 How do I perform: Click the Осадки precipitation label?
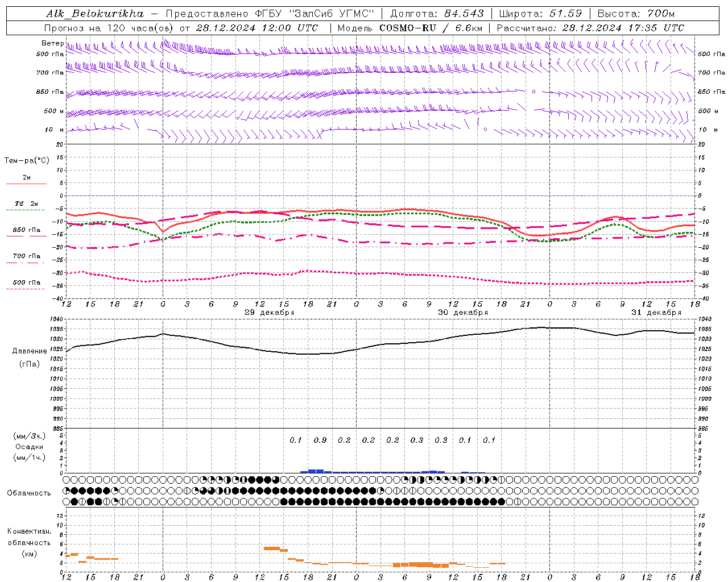point(30,447)
